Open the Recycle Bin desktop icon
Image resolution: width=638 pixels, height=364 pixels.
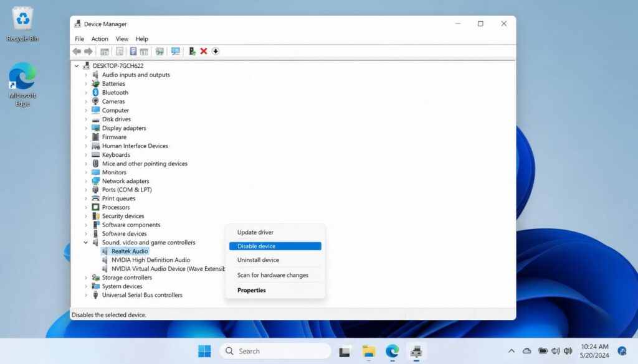tap(23, 24)
